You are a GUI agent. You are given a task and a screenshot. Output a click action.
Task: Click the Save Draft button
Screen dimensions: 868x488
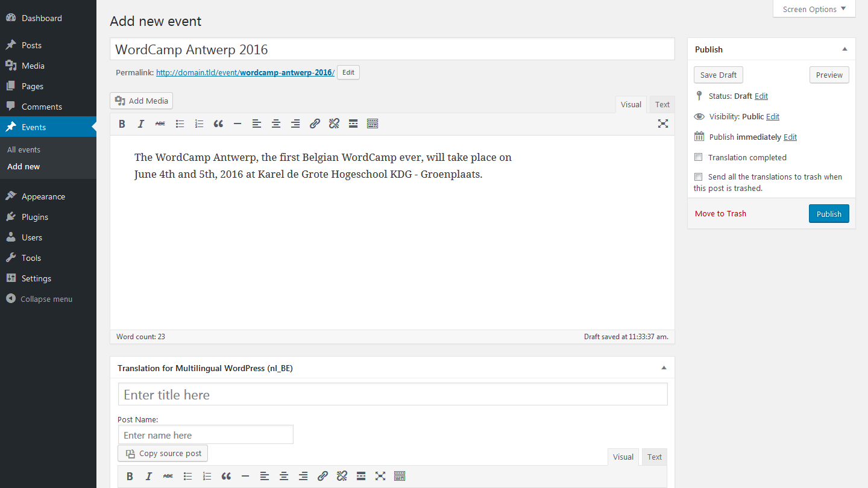pos(719,75)
